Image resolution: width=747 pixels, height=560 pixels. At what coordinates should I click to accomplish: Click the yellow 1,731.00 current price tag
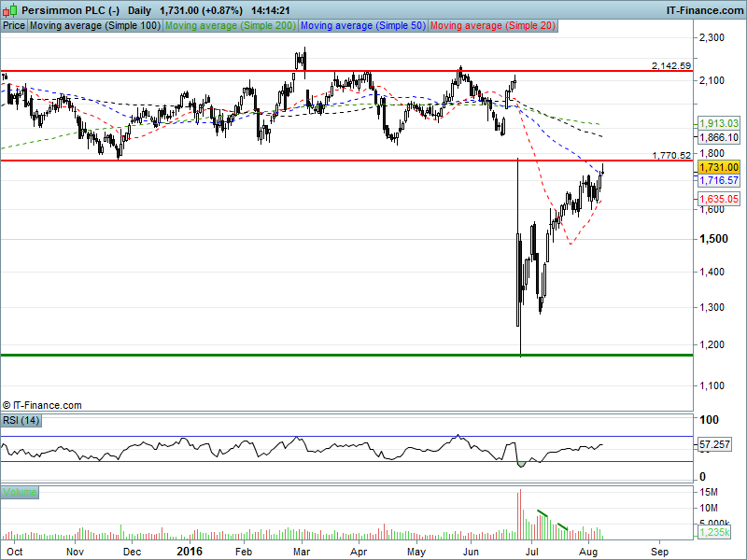[718, 167]
